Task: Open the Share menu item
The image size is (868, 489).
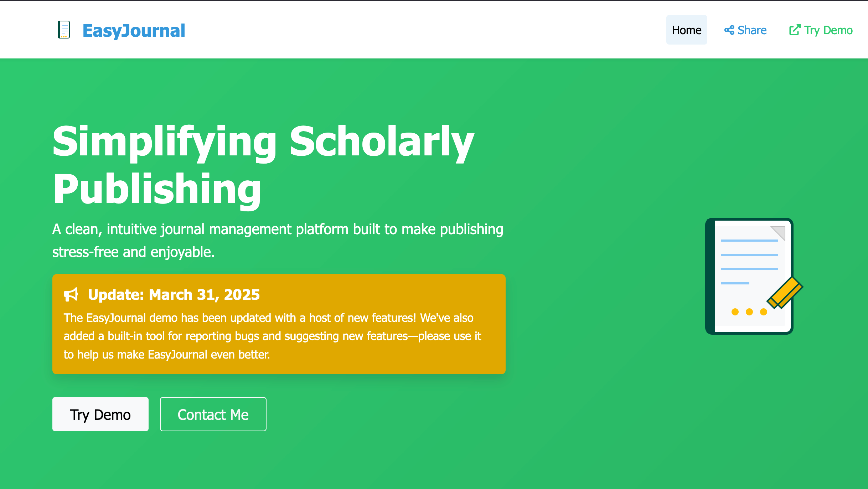Action: pos(745,30)
